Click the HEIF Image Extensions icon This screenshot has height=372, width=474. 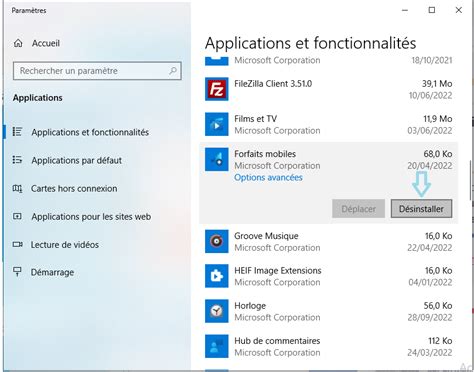click(x=217, y=276)
